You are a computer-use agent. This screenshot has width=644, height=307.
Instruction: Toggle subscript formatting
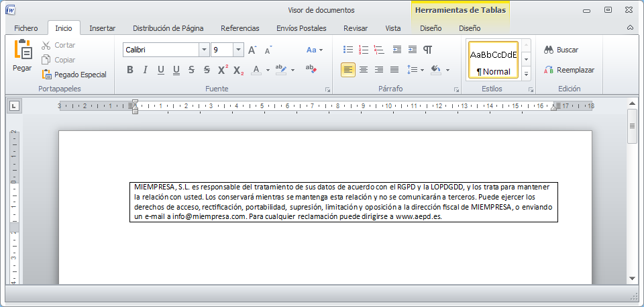pyautogui.click(x=239, y=70)
